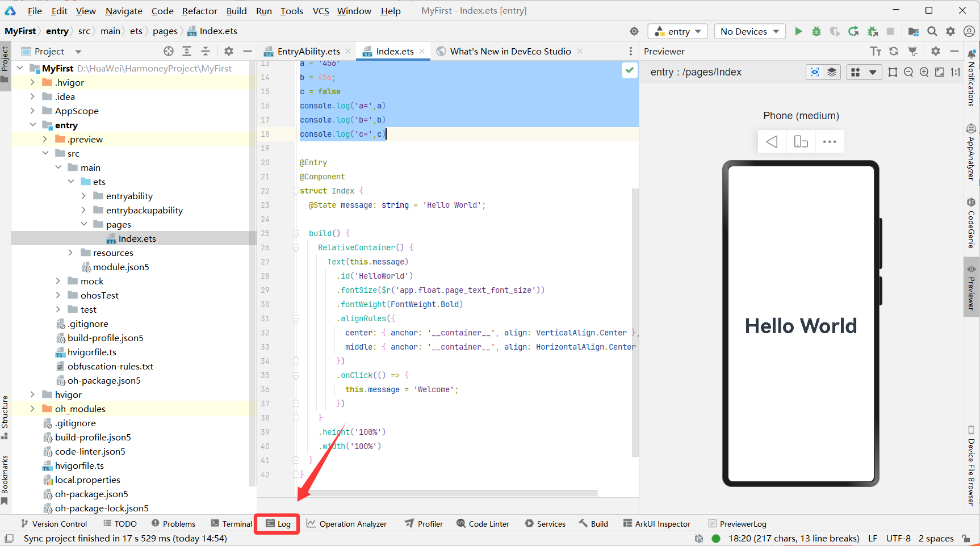Screen dimensions: 980x546
Task: Toggle the Structure tool window
Action: 5,417
